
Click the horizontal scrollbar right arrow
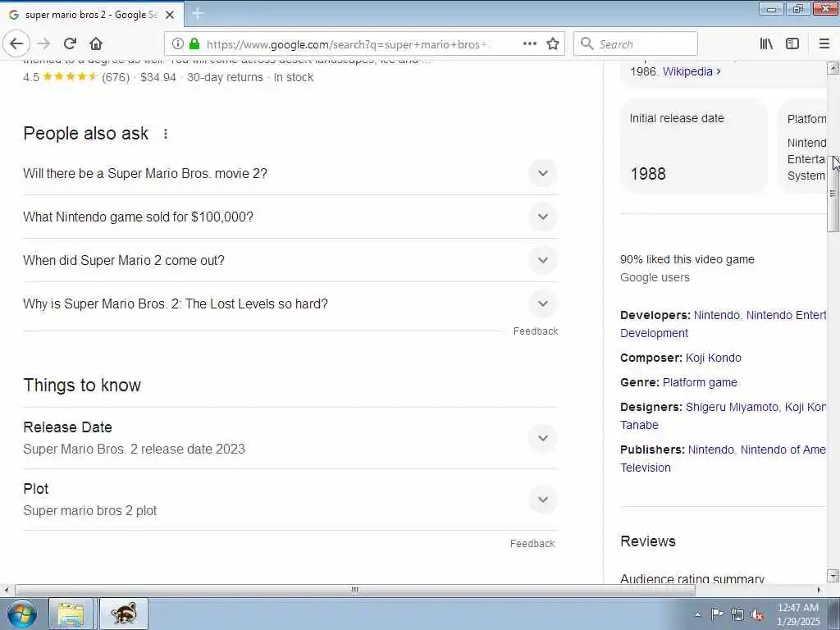pyautogui.click(x=819, y=590)
